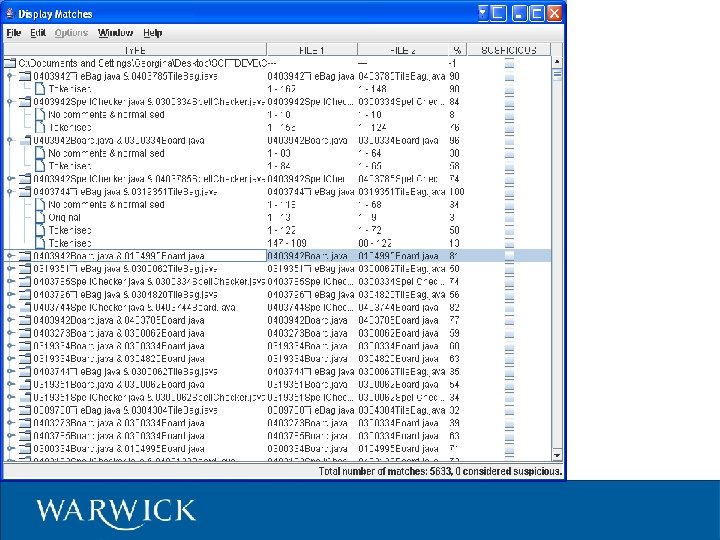Collapse the 96% Board.java match node

pyautogui.click(x=10, y=140)
